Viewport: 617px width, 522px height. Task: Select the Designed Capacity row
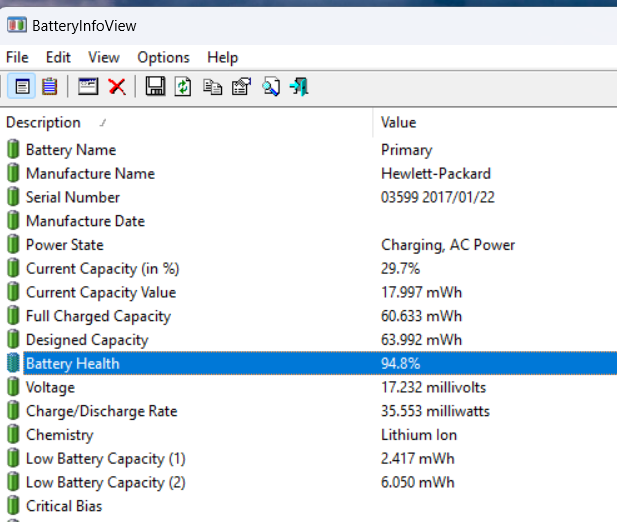(x=308, y=340)
